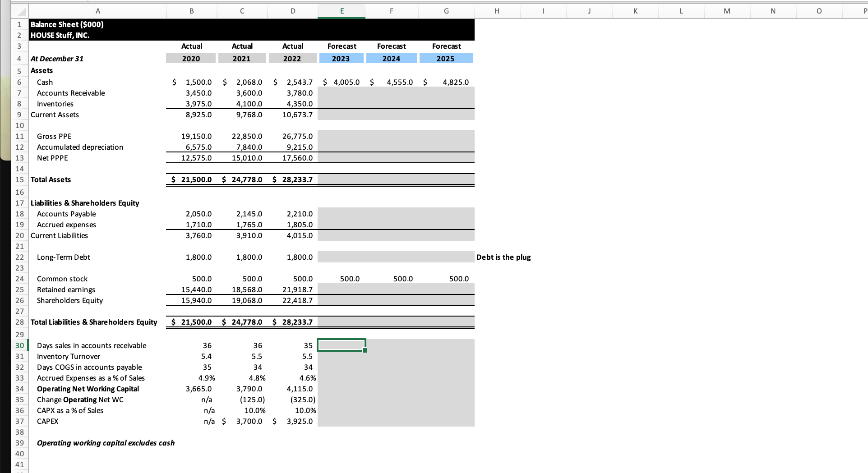
Task: Select the 'Accounts Payable' row label
Action: pos(66,214)
